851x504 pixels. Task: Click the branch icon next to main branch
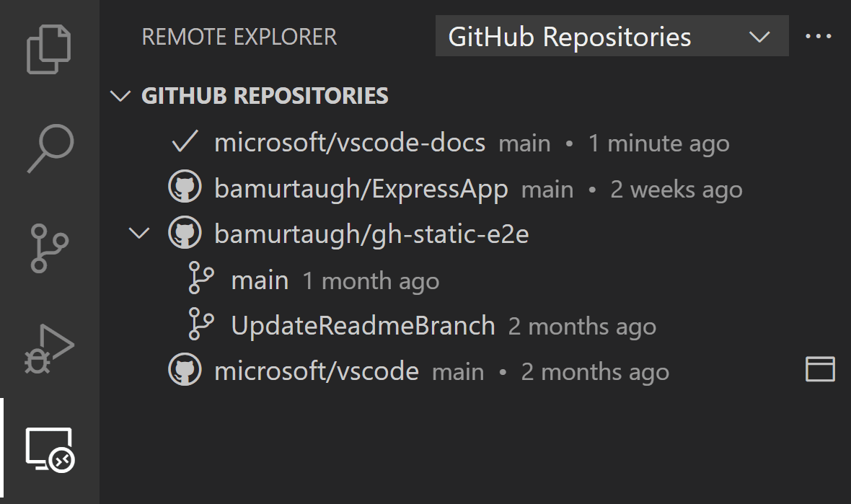pos(202,280)
